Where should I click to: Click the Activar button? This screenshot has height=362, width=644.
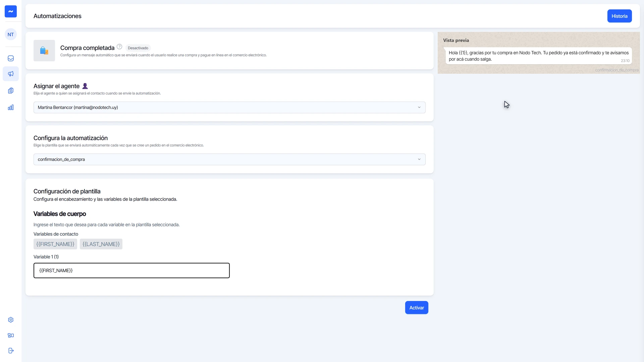coord(417,308)
